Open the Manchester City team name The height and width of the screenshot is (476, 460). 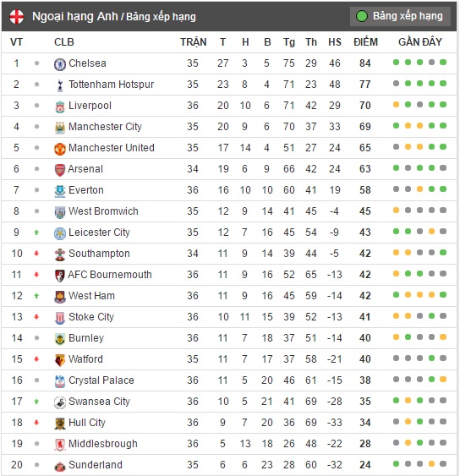(x=105, y=127)
